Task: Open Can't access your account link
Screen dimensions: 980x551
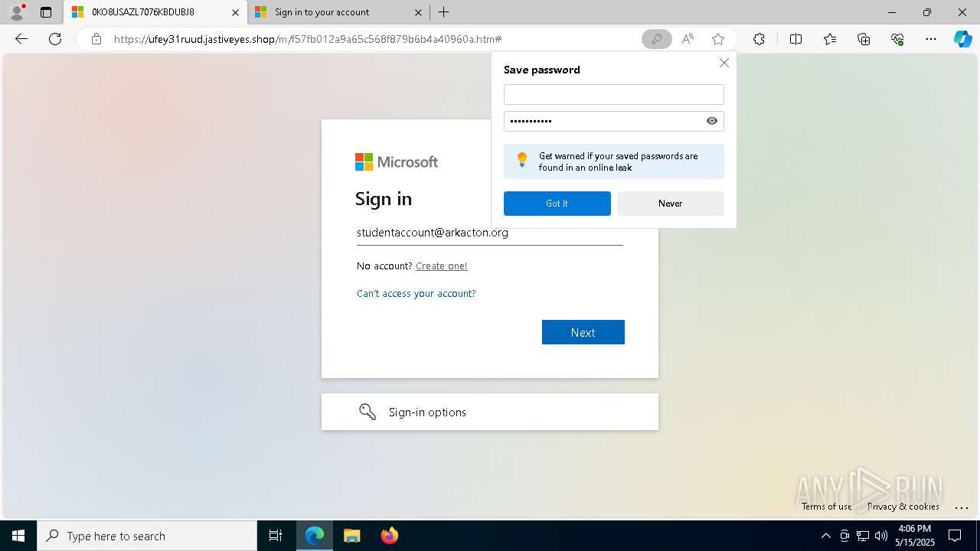Action: tap(416, 294)
